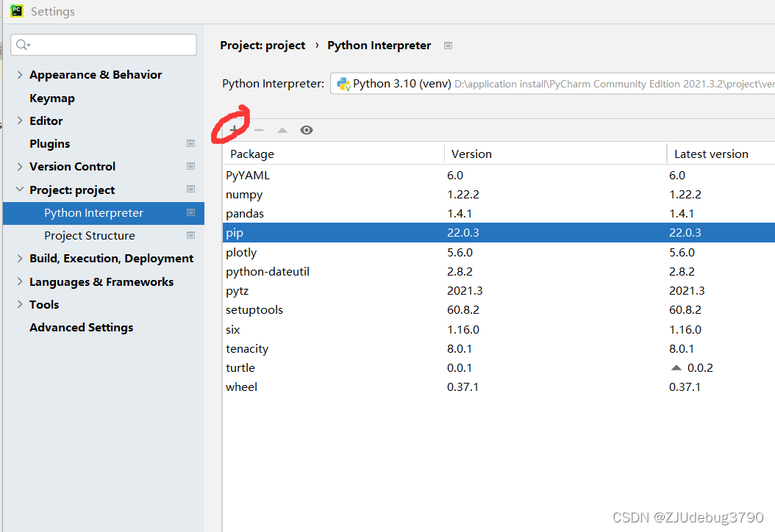775x532 pixels.
Task: Select the PyYAML package row
Action: pyautogui.click(x=499, y=176)
